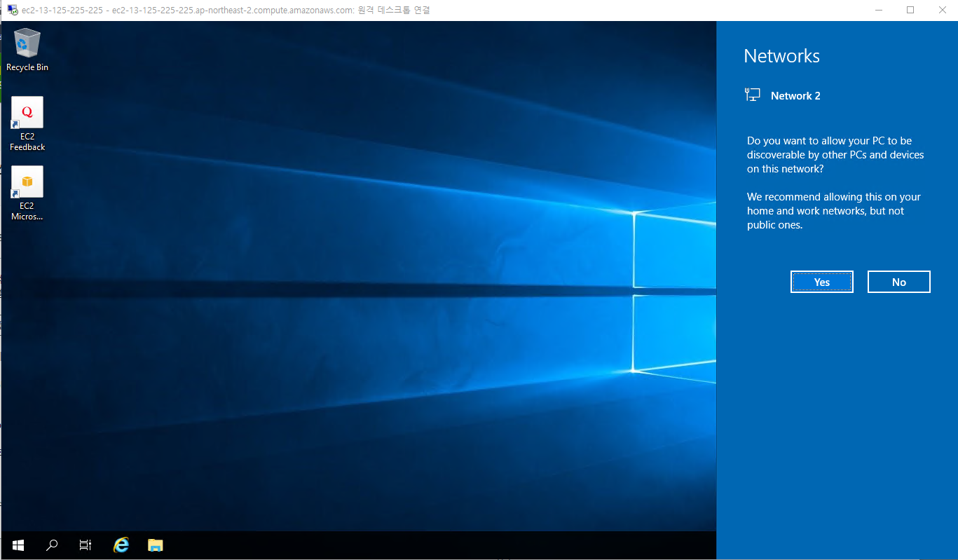Click Yes to allow network discovery
958x560 pixels.
[x=822, y=282]
